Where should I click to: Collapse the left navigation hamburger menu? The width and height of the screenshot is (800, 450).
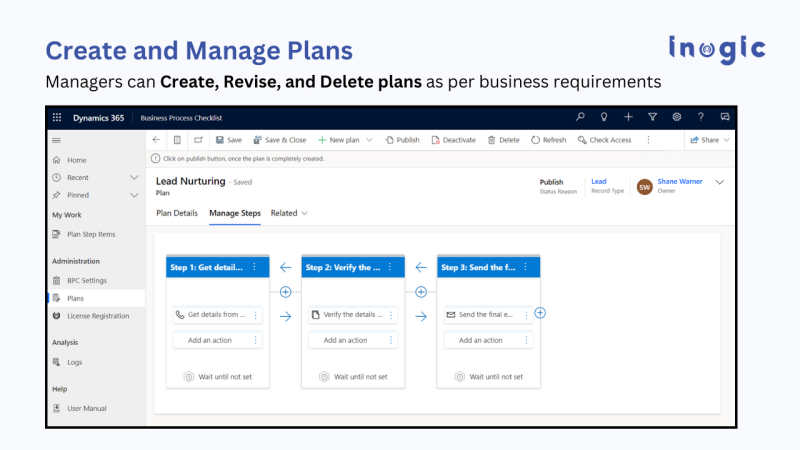56,141
